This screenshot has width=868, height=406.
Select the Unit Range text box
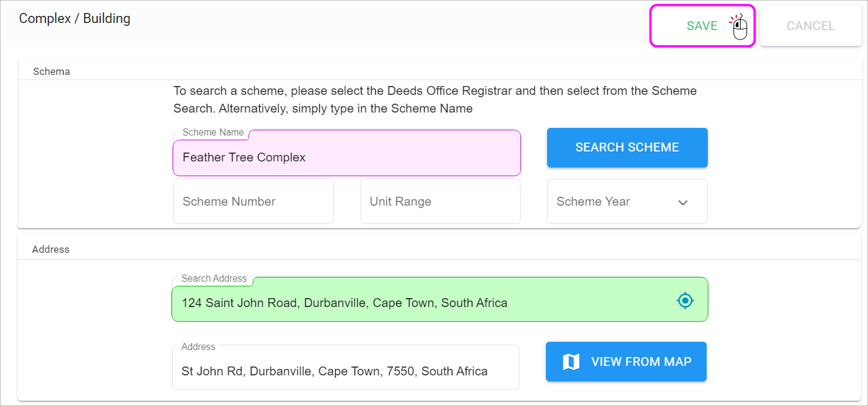[x=440, y=202]
